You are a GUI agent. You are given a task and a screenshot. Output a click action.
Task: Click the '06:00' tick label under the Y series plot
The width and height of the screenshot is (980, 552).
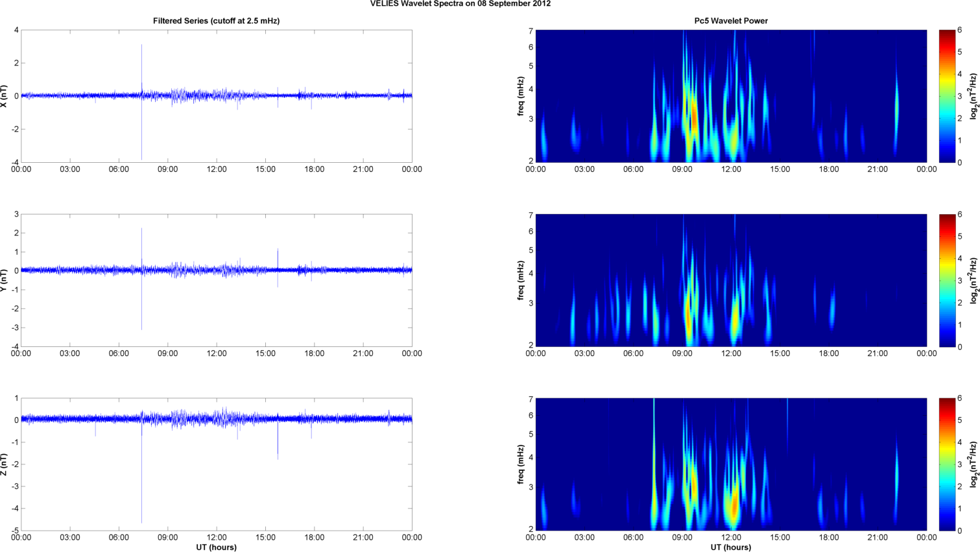[x=119, y=354]
